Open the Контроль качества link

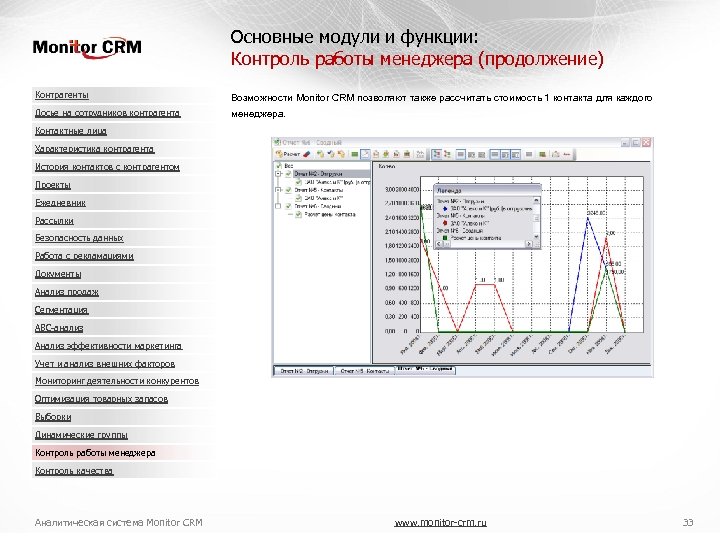(x=74, y=471)
